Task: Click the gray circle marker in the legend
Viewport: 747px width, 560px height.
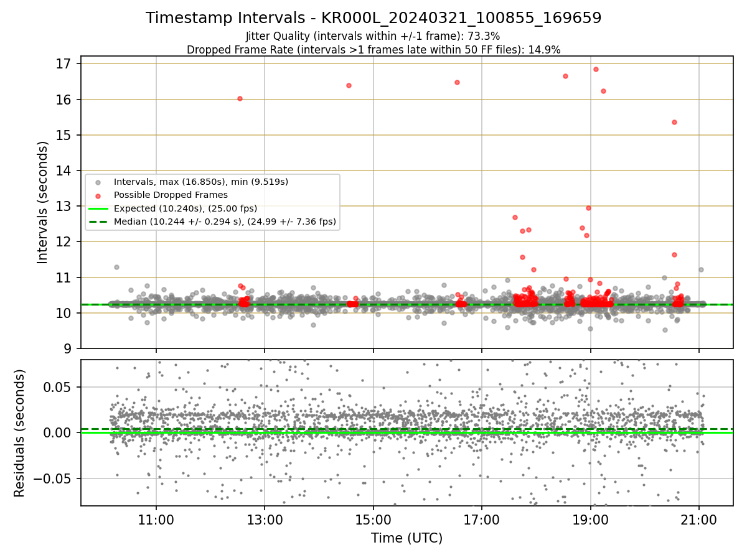Action: (98, 182)
